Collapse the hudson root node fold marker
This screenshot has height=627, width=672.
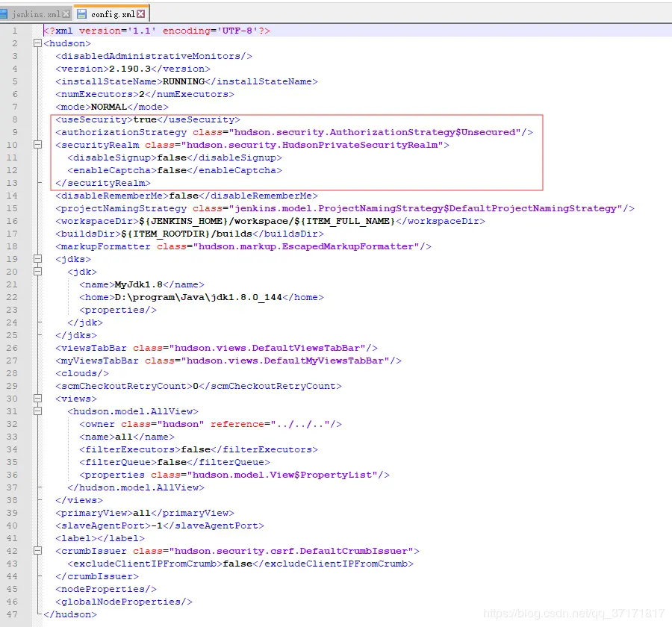click(x=38, y=43)
